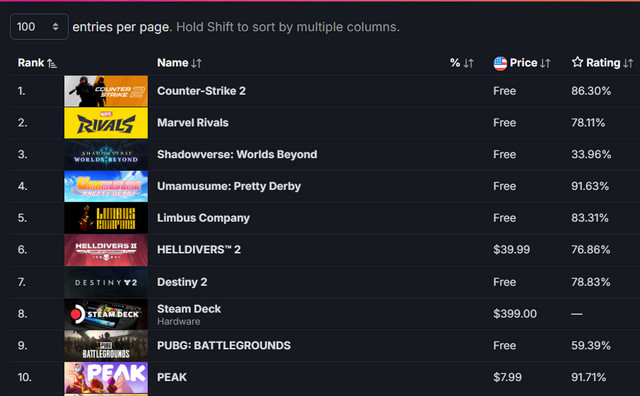Click the sort arrows next to Name
The height and width of the screenshot is (396, 640).
click(197, 63)
